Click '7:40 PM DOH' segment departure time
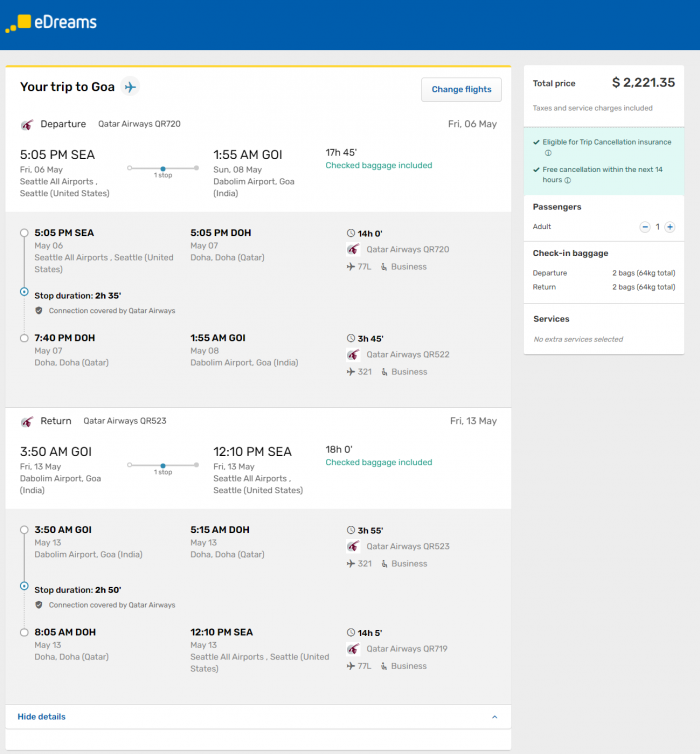 [x=65, y=338]
